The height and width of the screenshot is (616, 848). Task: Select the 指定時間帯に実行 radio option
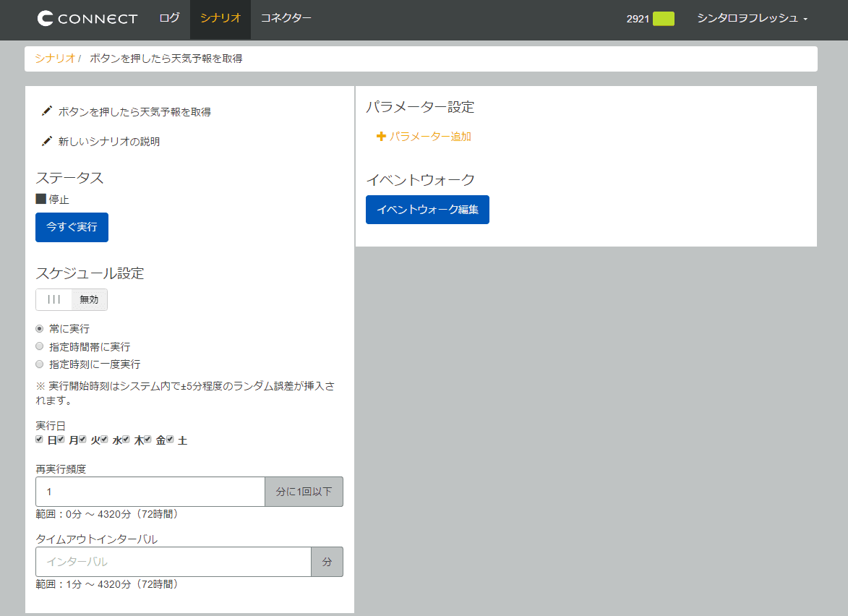point(40,346)
